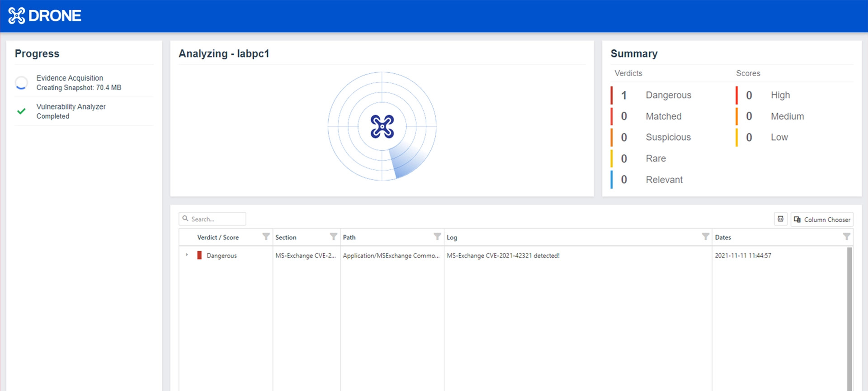Open filter for Path column
The image size is (868, 391).
[x=437, y=237]
